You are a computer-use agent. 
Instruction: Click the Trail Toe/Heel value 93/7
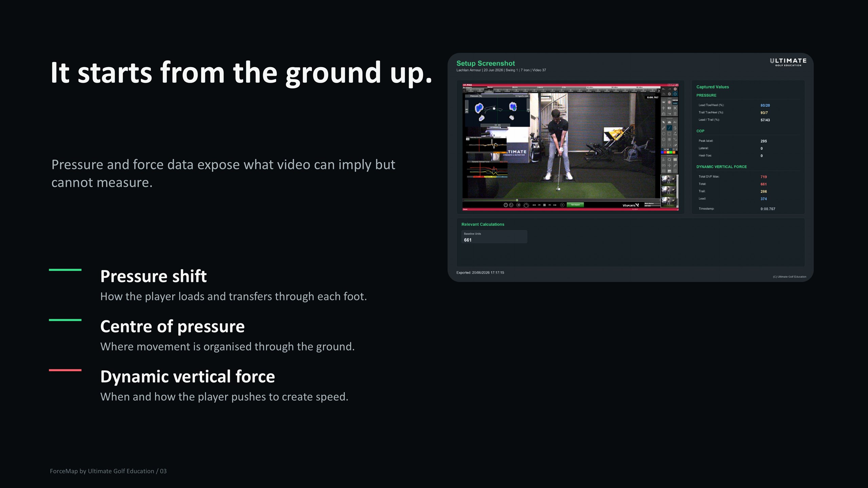tap(764, 113)
